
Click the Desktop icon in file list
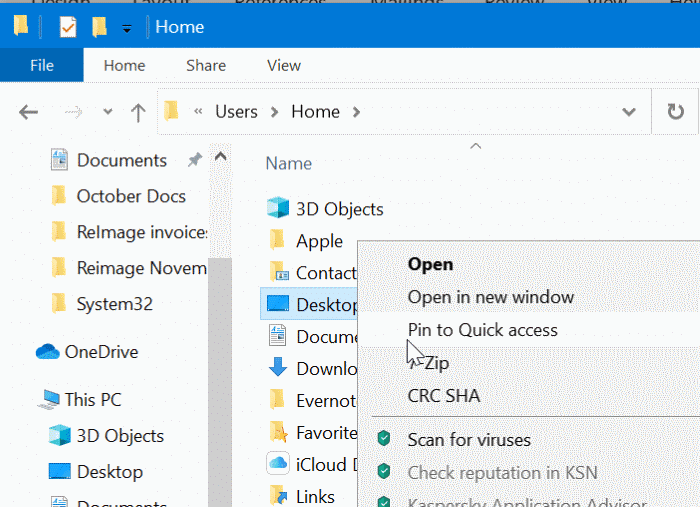pos(278,304)
